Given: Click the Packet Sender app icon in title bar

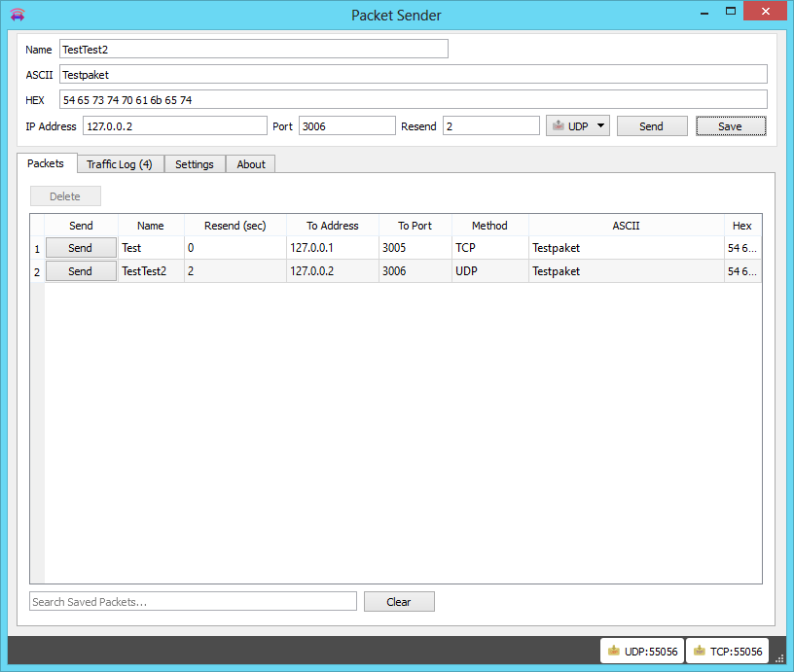Looking at the screenshot, I should [x=18, y=15].
